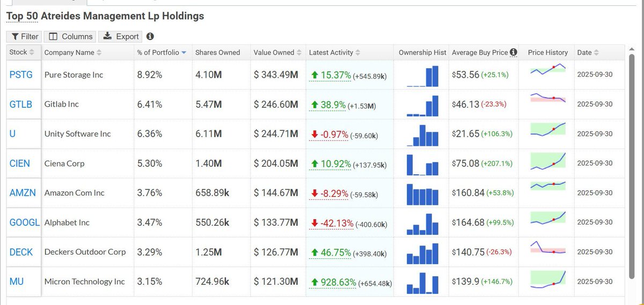Sort by % of Portfolio column
The height and width of the screenshot is (305, 644).
[162, 52]
